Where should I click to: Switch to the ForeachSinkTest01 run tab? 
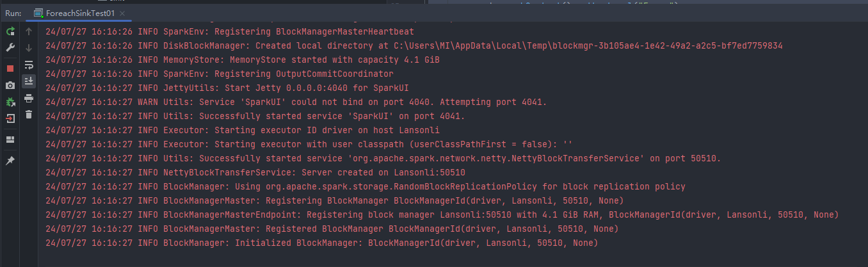click(x=75, y=13)
